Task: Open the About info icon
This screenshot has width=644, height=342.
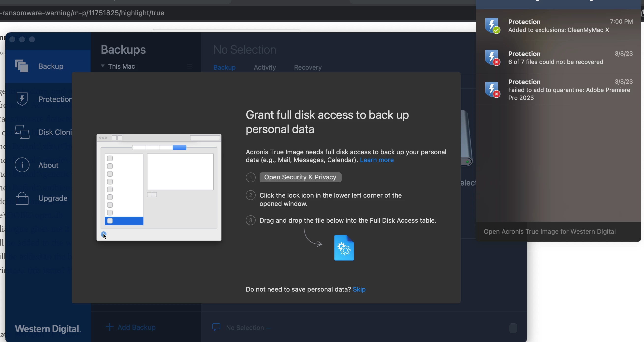Action: pyautogui.click(x=22, y=165)
